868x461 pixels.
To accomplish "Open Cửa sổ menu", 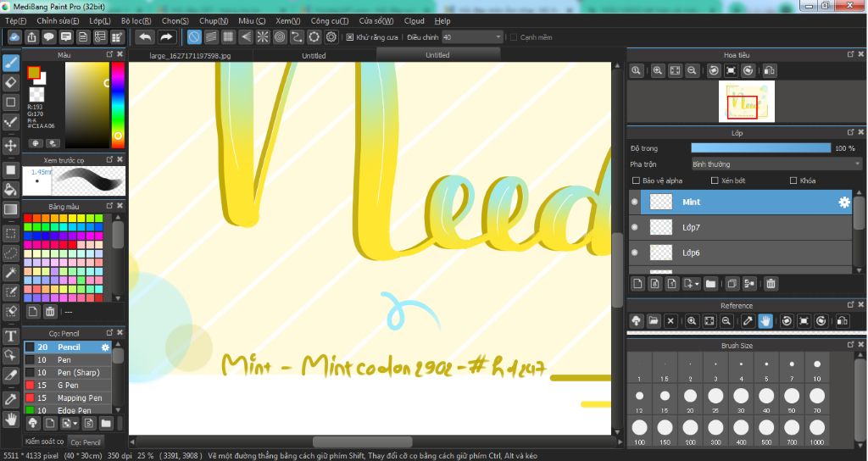I will coord(376,20).
